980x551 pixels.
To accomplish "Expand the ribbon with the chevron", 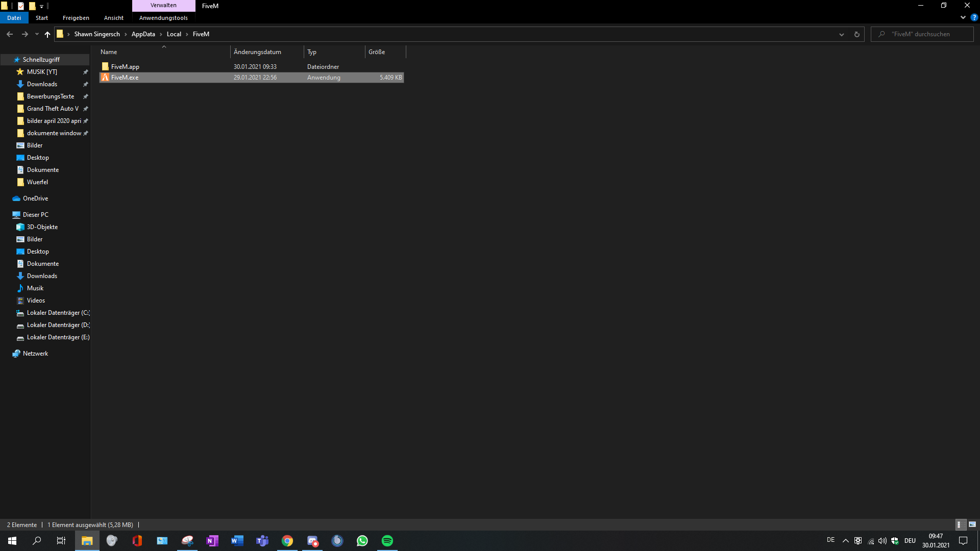I will [x=963, y=17].
